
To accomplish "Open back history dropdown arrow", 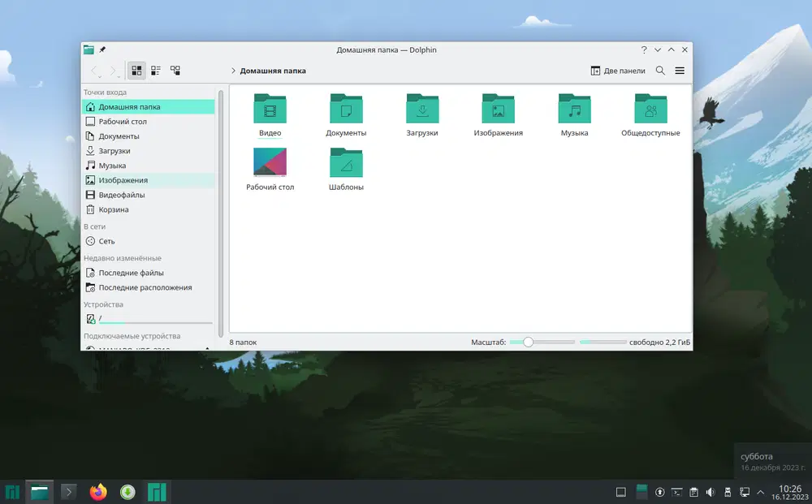I will point(100,76).
